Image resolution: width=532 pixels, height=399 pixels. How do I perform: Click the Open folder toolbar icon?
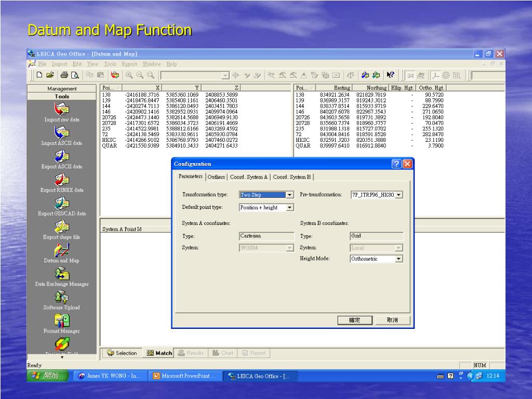50,75
